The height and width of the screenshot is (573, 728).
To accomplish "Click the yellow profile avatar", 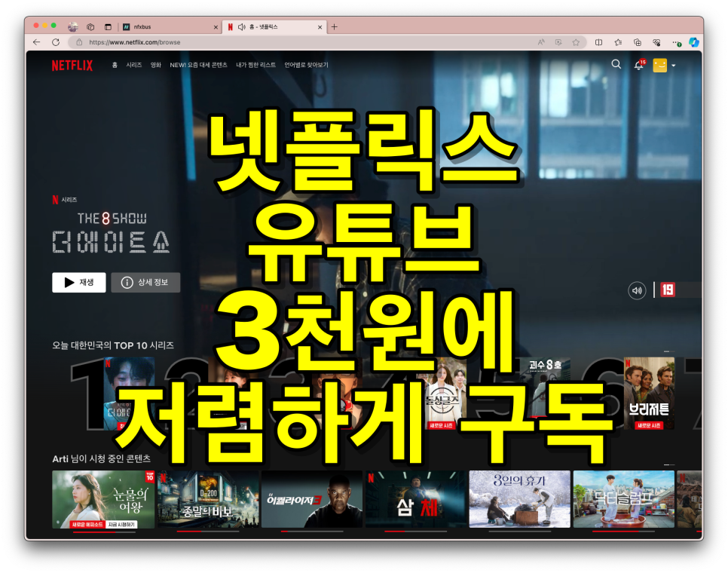I will point(659,65).
